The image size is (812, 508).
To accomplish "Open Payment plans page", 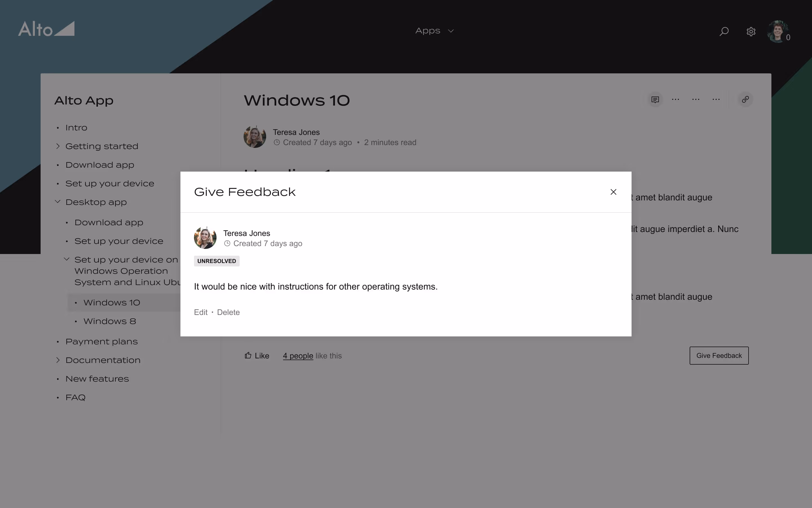I will (x=101, y=342).
